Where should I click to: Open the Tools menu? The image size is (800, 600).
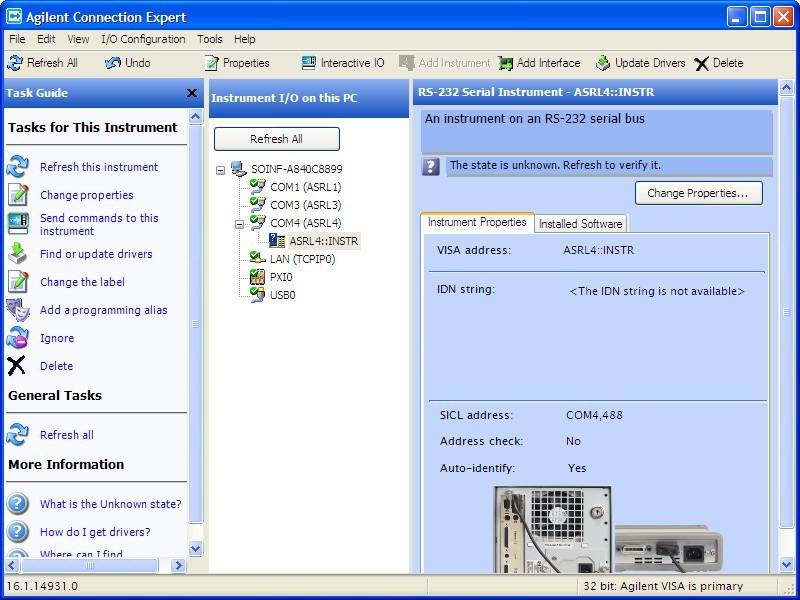point(210,39)
